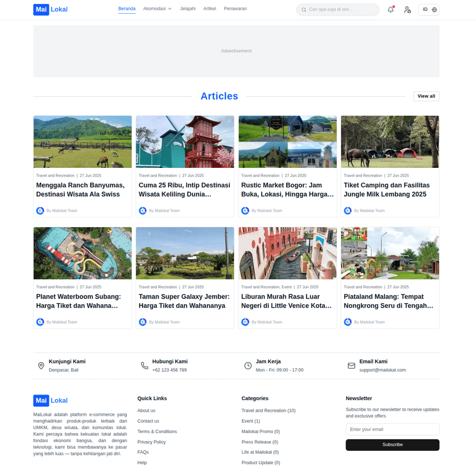This screenshot has width=476, height=475.
Task: Open the Privacy Policy link
Action: click(151, 442)
